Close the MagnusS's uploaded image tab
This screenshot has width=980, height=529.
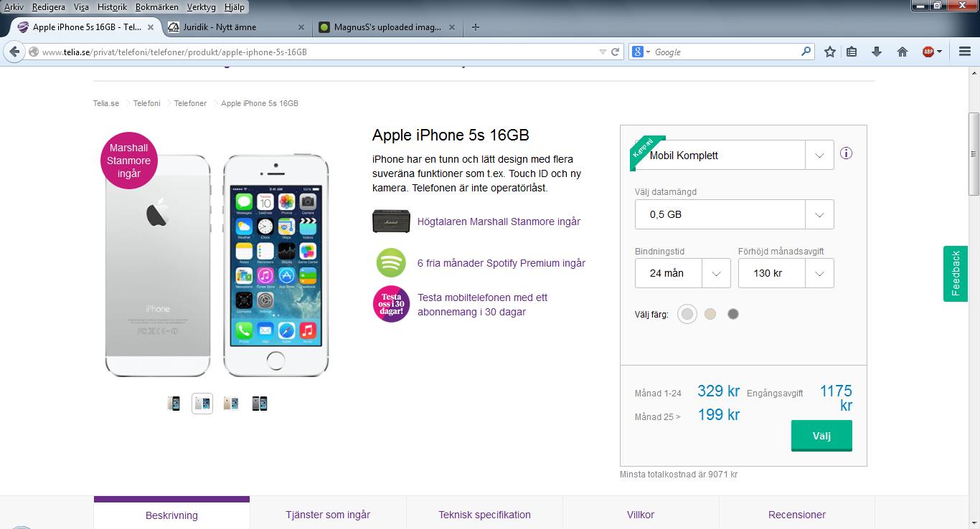pos(452,27)
